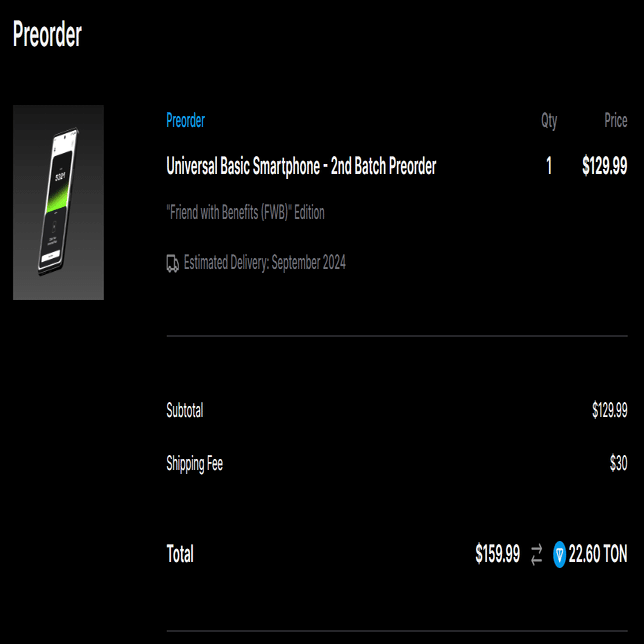
Task: Click the Total label
Action: click(x=180, y=554)
